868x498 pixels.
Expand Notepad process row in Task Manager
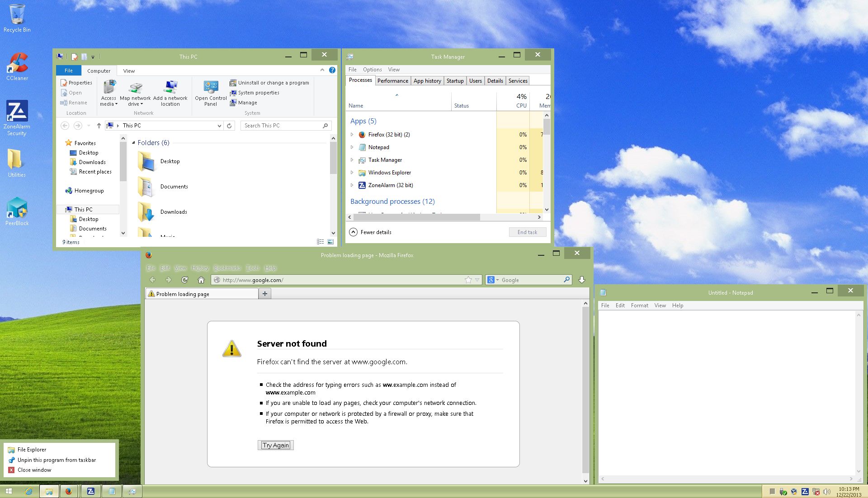352,147
